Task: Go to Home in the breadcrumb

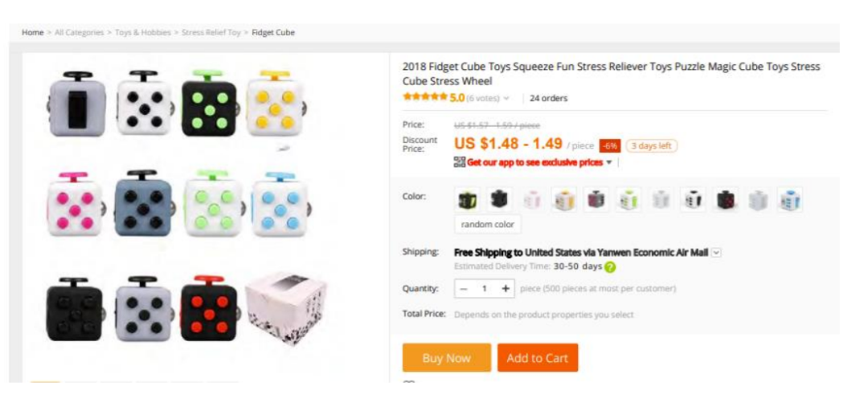Action: [x=32, y=33]
